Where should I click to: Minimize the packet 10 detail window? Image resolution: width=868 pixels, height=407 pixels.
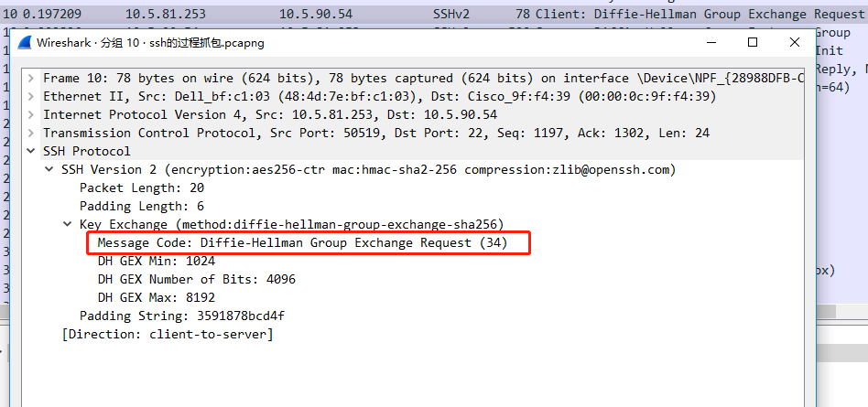coord(712,43)
